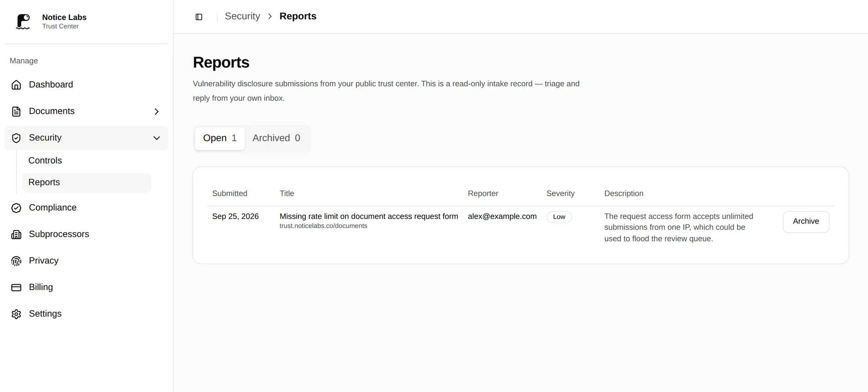Toggle the sidebar panel icon

(x=199, y=17)
